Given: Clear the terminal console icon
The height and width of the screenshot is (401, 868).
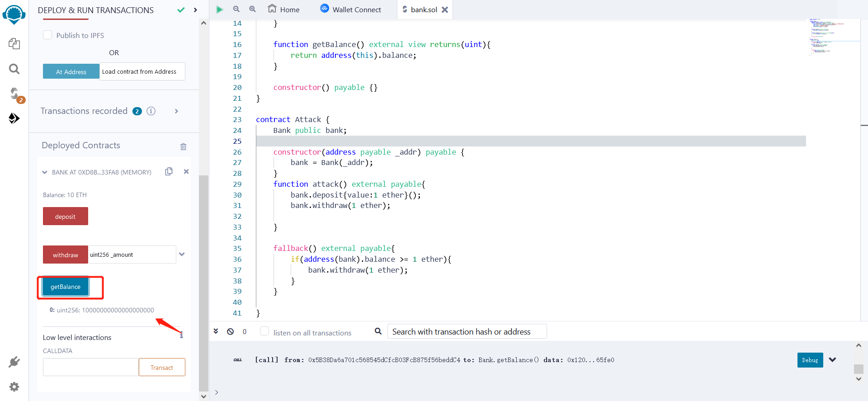Looking at the screenshot, I should [x=231, y=331].
